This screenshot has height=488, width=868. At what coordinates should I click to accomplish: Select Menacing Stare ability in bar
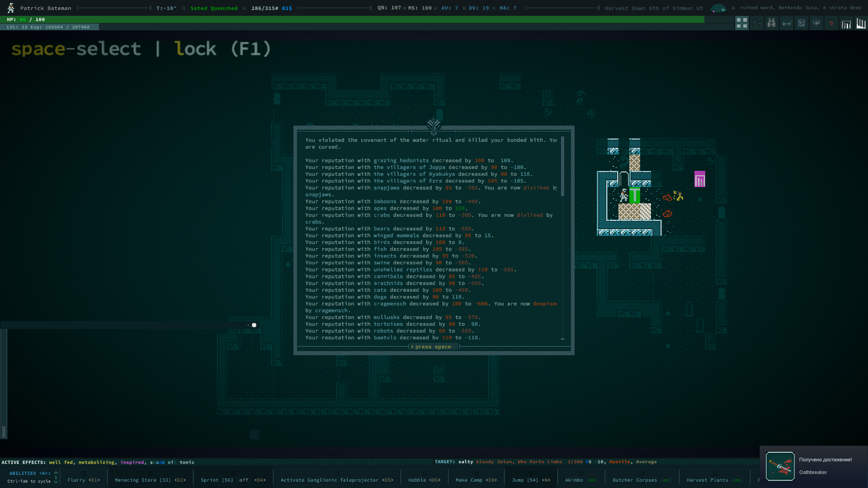(150, 480)
